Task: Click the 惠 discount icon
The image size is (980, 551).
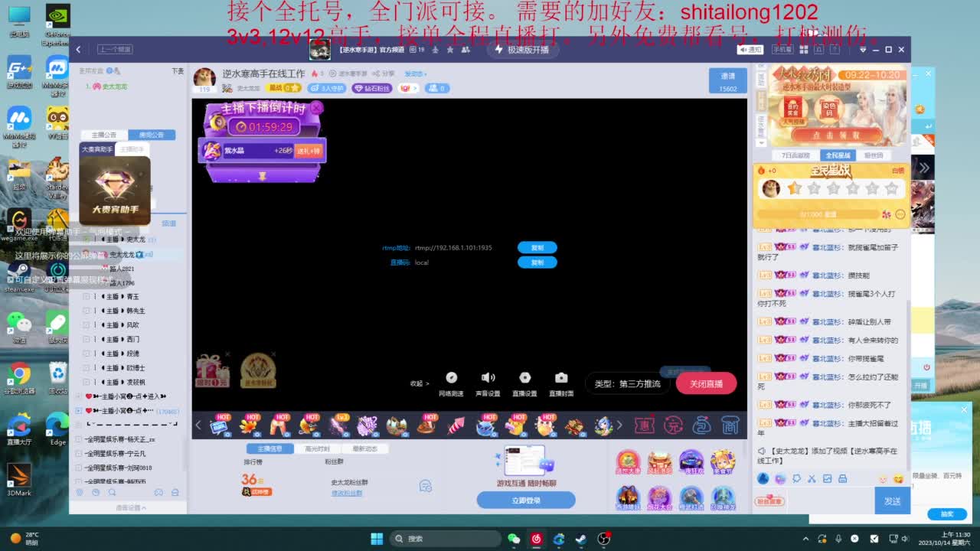Action: click(645, 425)
